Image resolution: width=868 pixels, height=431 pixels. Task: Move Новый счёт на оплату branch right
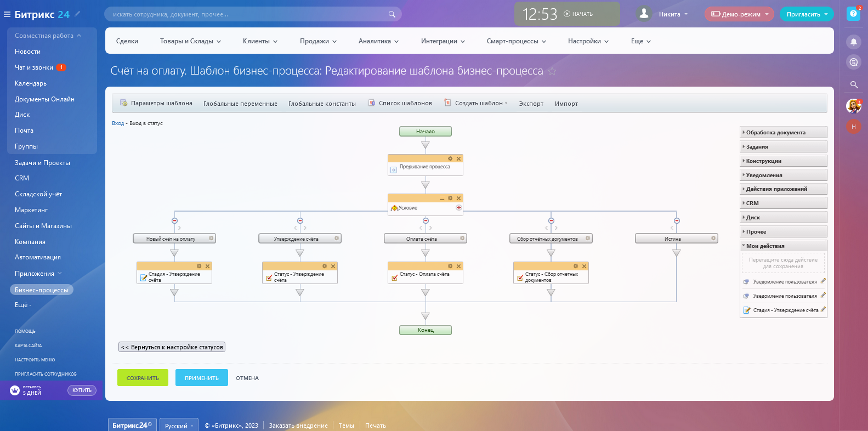(x=179, y=228)
